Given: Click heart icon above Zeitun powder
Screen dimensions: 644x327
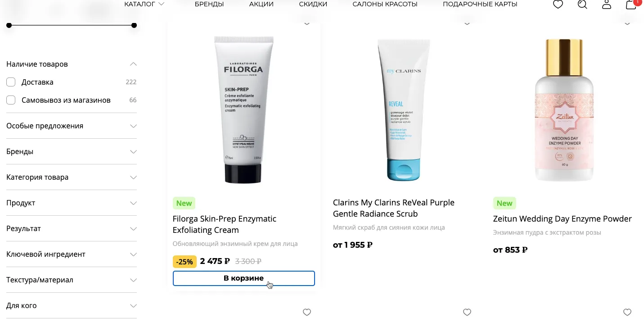Looking at the screenshot, I should (x=627, y=23).
